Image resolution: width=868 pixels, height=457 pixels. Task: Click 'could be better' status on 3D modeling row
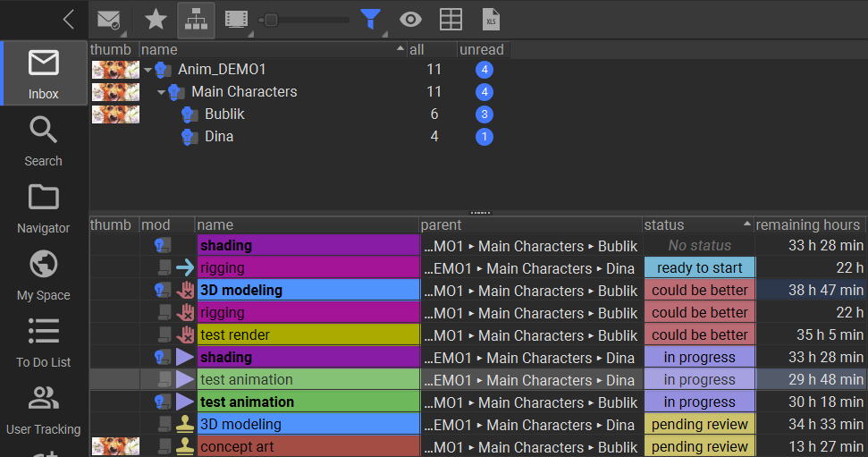pos(700,291)
